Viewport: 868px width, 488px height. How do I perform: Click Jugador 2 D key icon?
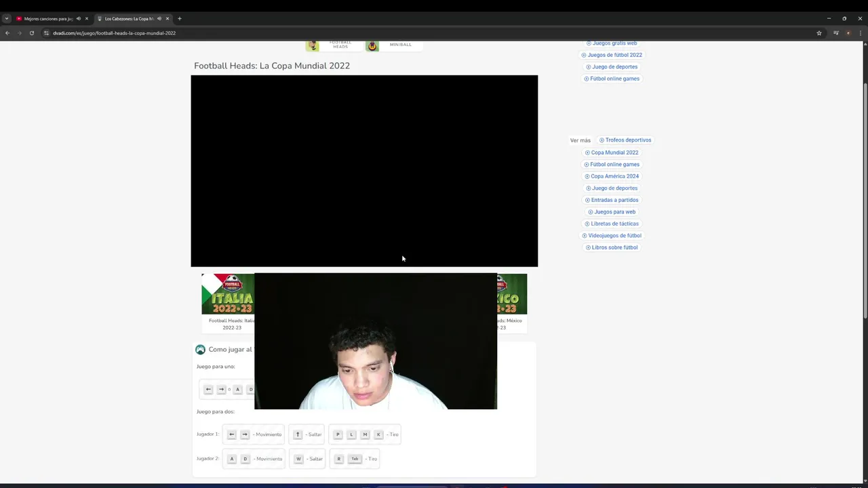(x=245, y=459)
